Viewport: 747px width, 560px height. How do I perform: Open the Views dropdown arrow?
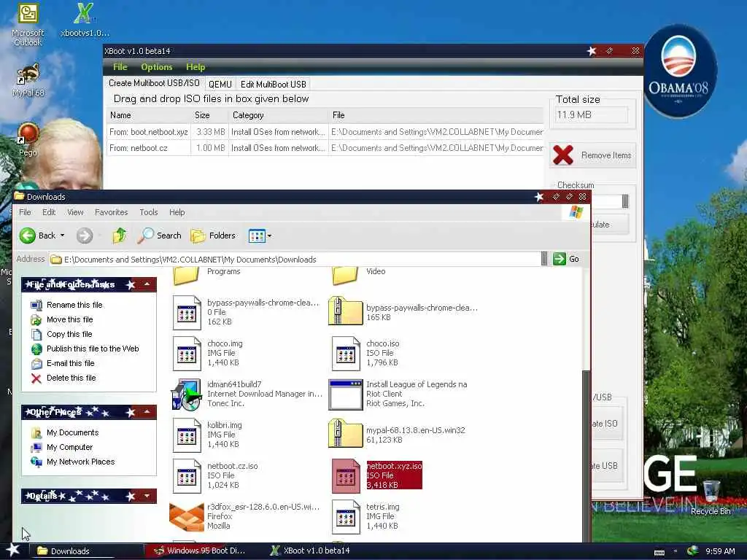pos(270,236)
